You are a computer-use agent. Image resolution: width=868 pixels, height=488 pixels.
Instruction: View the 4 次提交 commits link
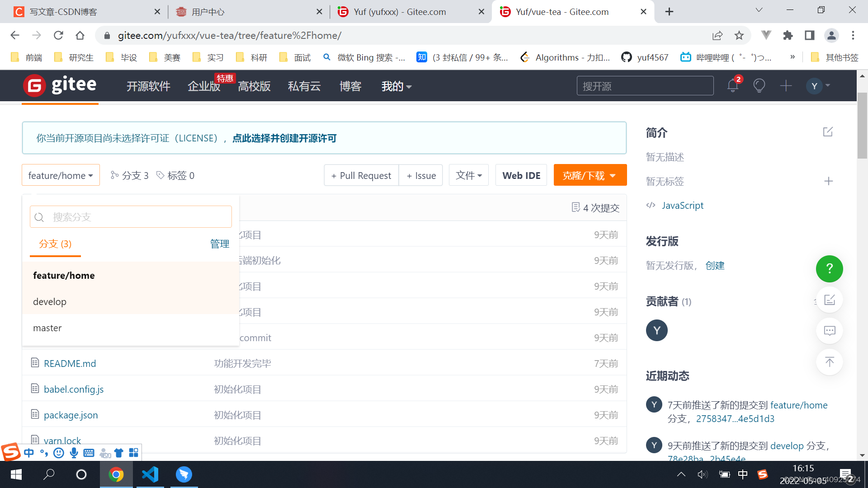point(596,208)
